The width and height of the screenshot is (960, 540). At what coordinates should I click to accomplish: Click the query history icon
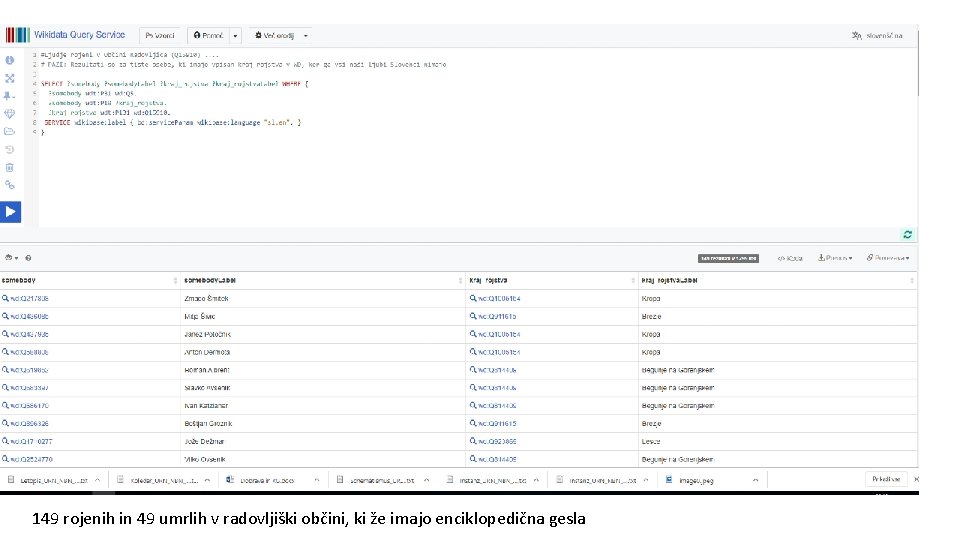(x=10, y=149)
